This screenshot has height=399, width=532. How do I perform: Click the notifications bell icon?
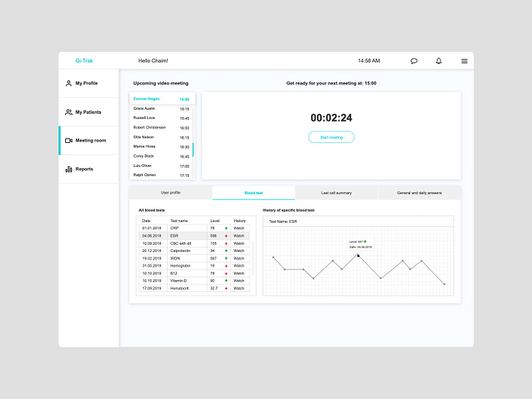[439, 62]
